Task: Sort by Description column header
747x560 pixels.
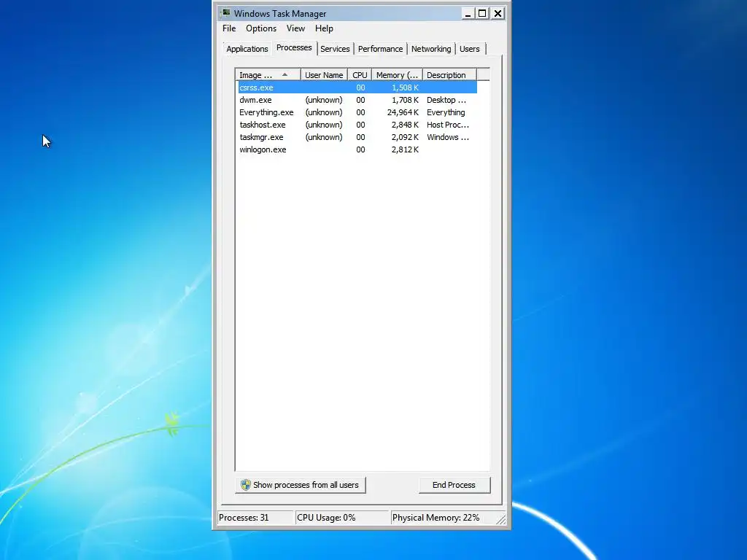Action: coord(449,75)
